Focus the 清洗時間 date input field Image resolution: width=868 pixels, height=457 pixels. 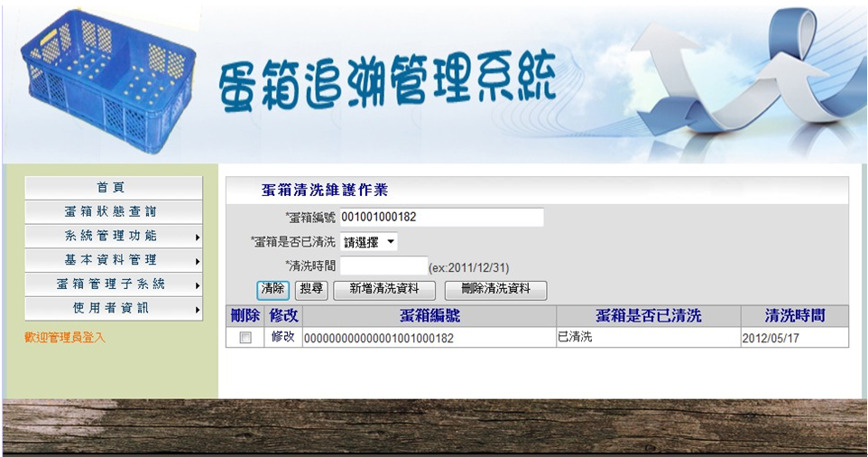click(x=383, y=266)
